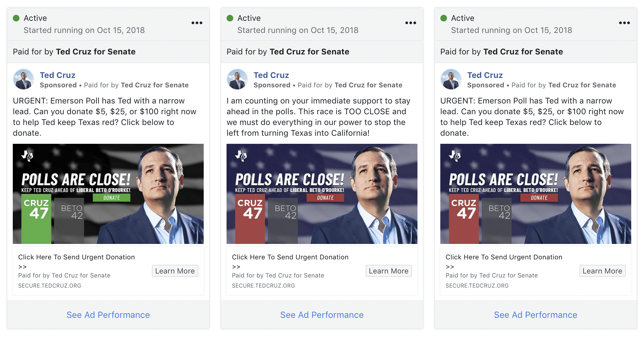644x338 pixels.
Task: Click Learn More button on middle ad
Action: (389, 271)
